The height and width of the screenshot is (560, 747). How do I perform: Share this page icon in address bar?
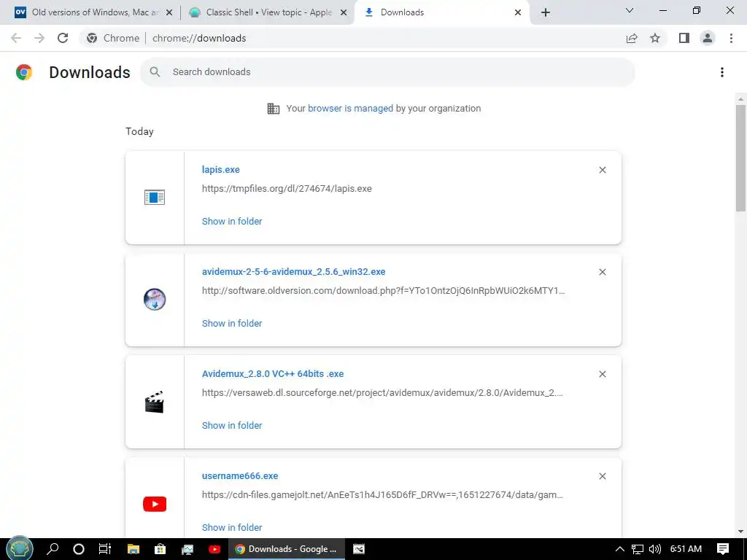click(x=632, y=38)
